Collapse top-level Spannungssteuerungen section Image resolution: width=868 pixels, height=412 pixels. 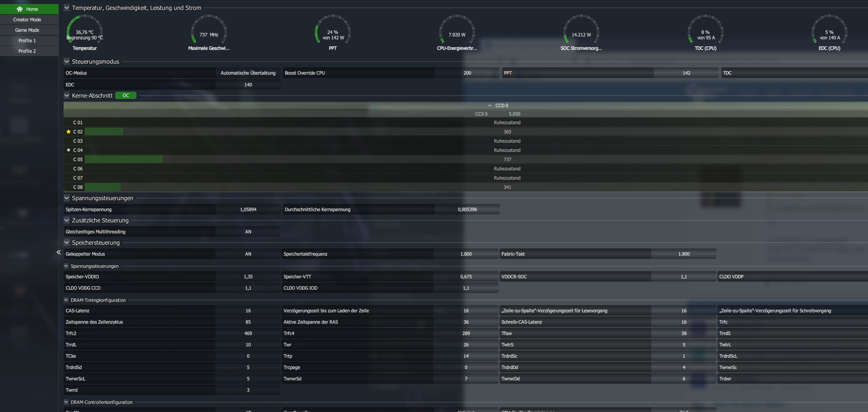tap(67, 198)
